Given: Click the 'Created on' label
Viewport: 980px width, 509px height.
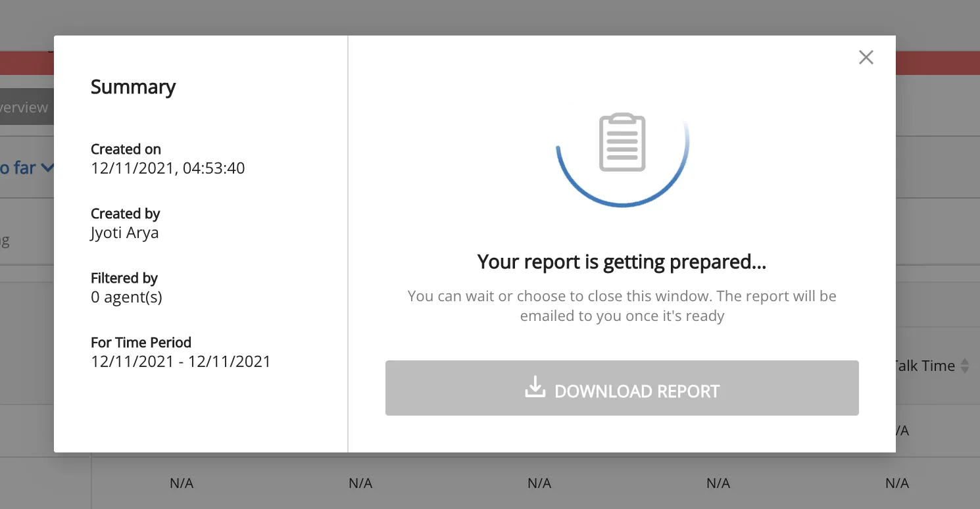Looking at the screenshot, I should point(126,149).
